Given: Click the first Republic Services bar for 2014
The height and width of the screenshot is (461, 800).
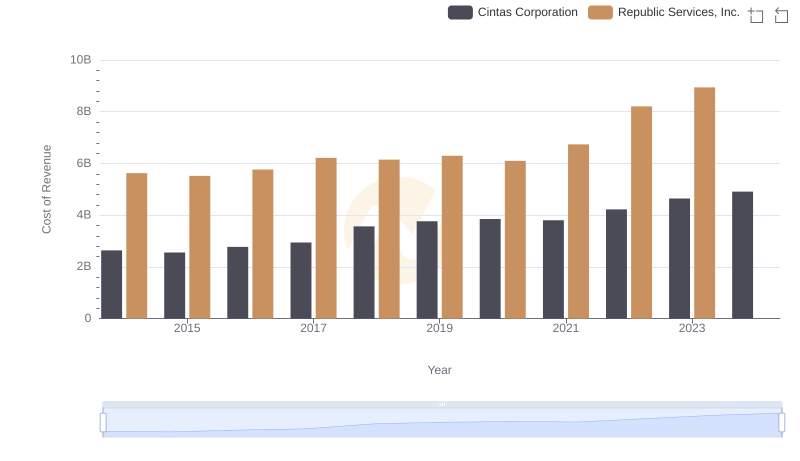Looking at the screenshot, I should tap(137, 246).
